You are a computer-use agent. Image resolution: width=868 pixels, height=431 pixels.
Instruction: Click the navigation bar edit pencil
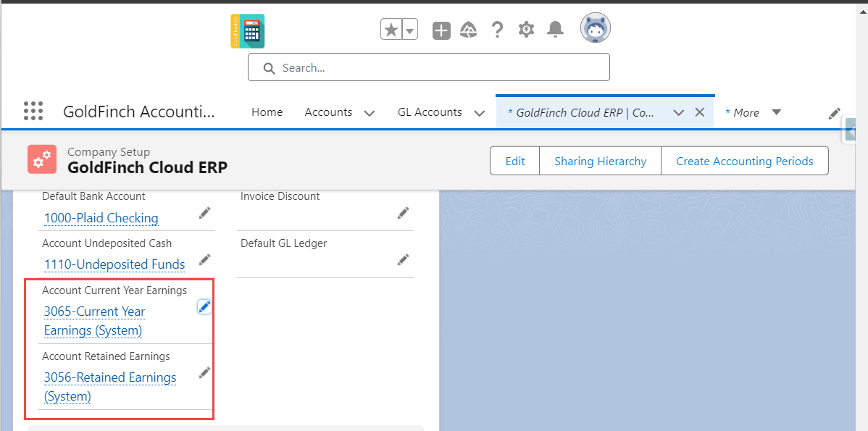click(x=834, y=114)
